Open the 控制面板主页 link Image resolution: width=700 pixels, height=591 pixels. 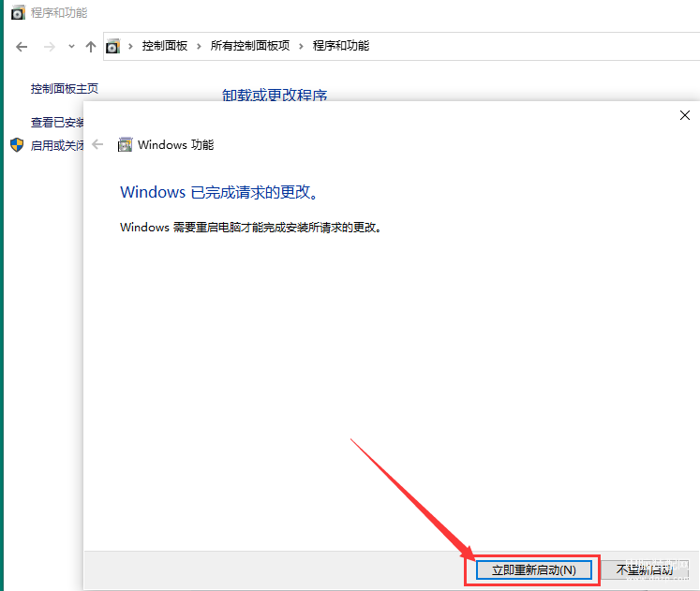click(65, 88)
